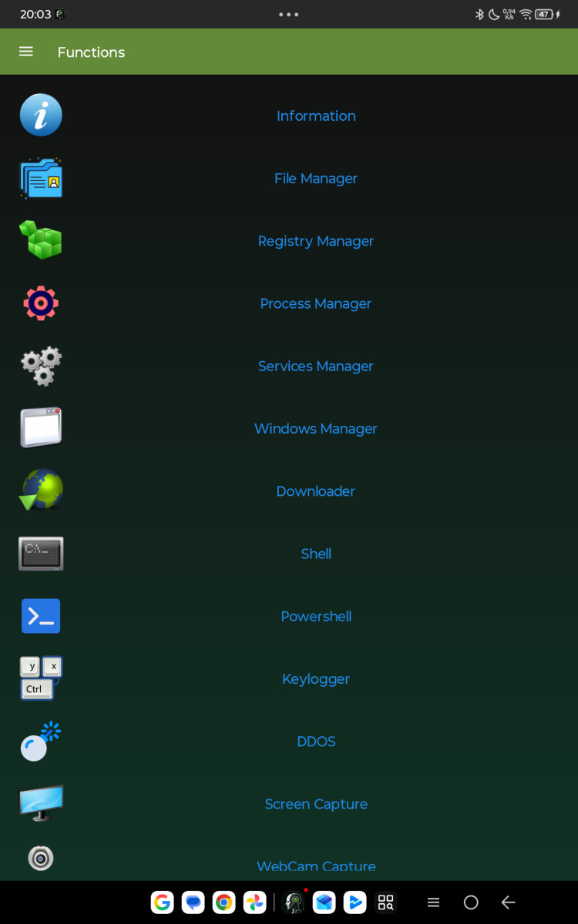Tap the blue Powershell icon
Viewport: 578px width, 924px height.
tap(41, 616)
